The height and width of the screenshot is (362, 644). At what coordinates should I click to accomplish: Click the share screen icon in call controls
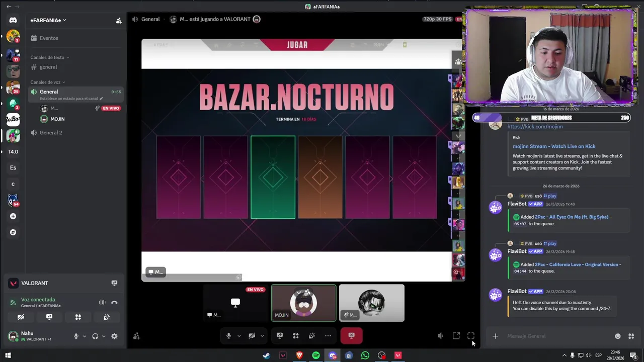pyautogui.click(x=280, y=336)
